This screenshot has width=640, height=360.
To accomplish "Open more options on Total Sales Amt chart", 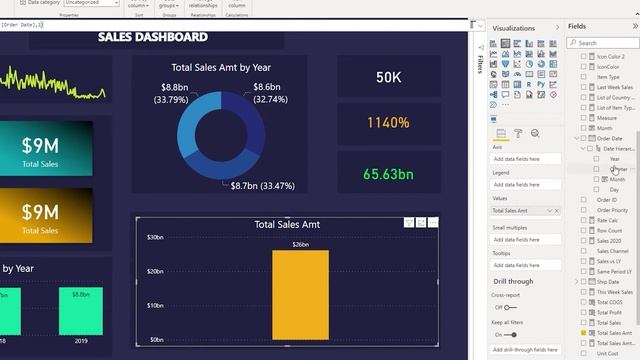I will [433, 222].
